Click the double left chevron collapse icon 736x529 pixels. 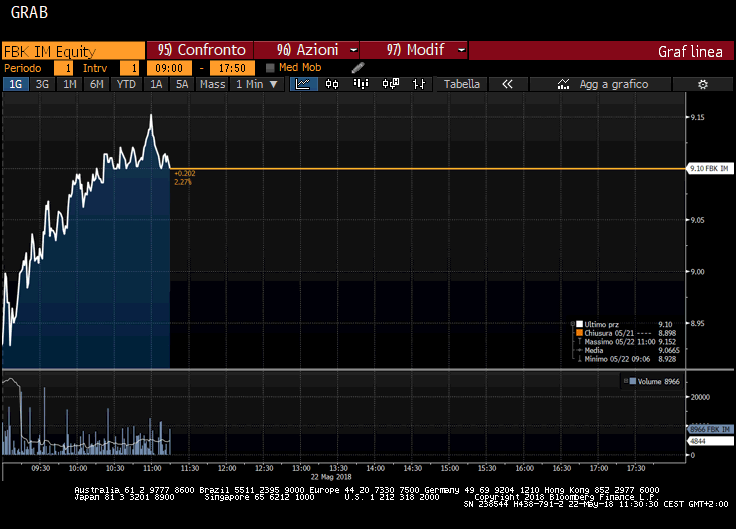507,85
